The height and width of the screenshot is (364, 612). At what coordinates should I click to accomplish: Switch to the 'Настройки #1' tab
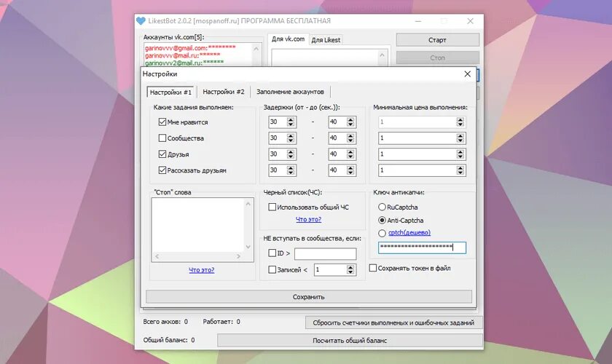[x=170, y=92]
